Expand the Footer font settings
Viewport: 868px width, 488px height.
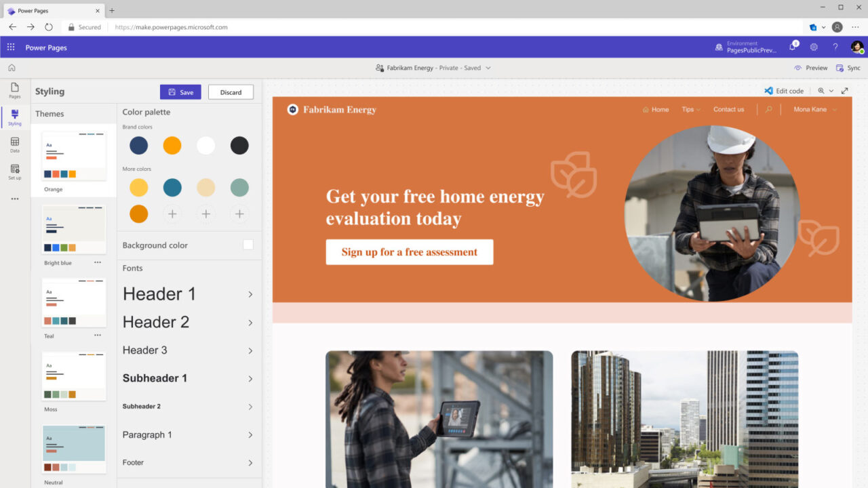(250, 463)
